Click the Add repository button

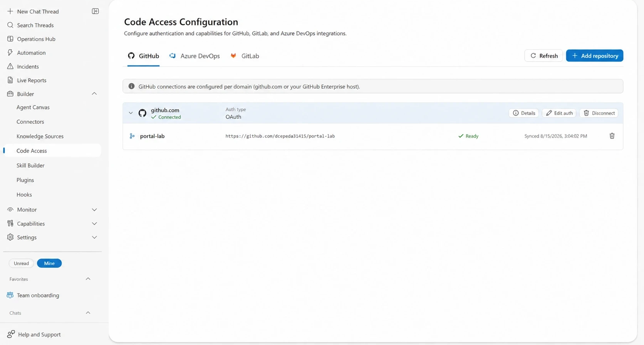tap(595, 56)
